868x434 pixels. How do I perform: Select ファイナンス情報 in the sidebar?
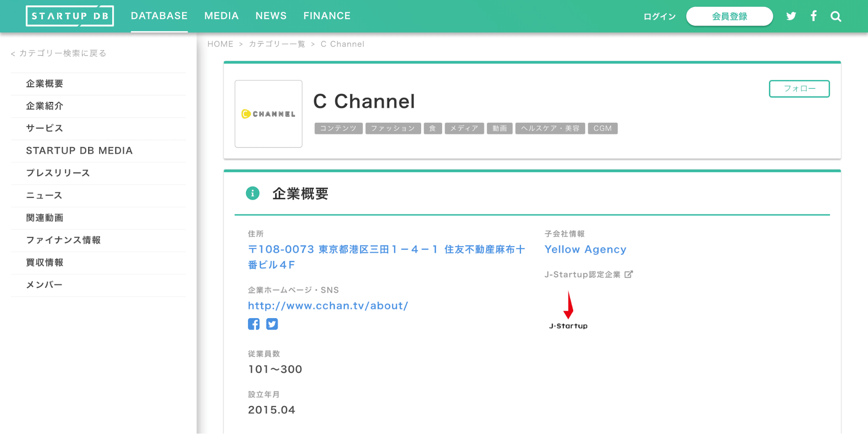[98, 240]
